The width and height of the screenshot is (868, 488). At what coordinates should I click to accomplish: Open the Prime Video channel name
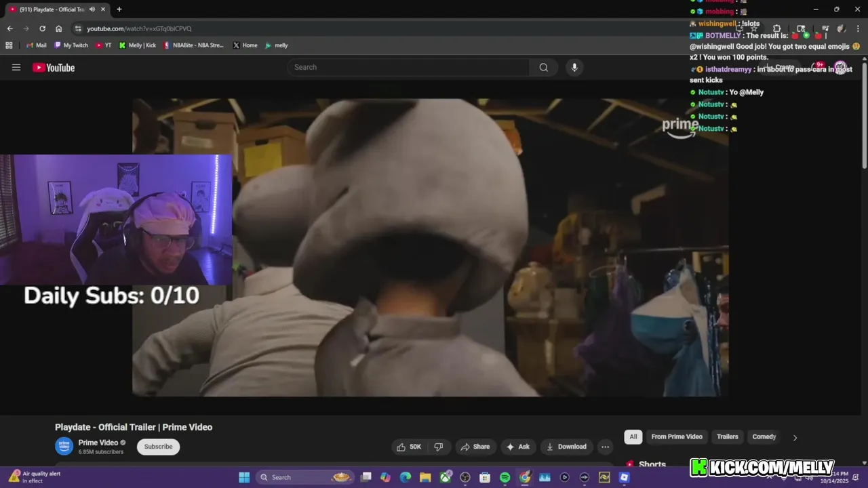point(98,443)
